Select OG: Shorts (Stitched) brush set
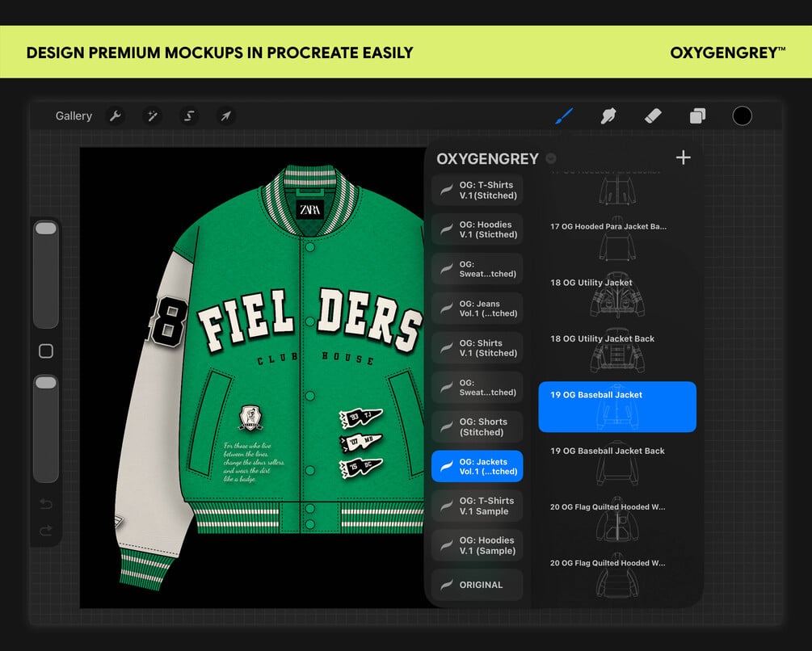The image size is (812, 651). click(x=477, y=427)
